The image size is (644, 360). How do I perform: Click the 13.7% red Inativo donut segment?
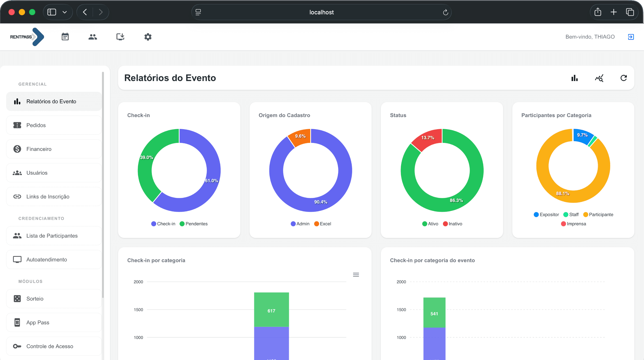(x=428, y=138)
